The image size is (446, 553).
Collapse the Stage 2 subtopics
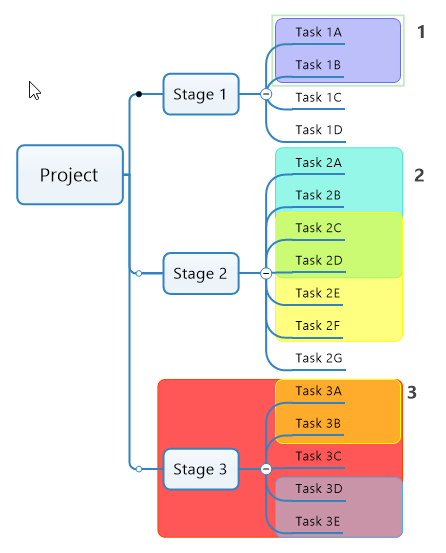[x=266, y=273]
